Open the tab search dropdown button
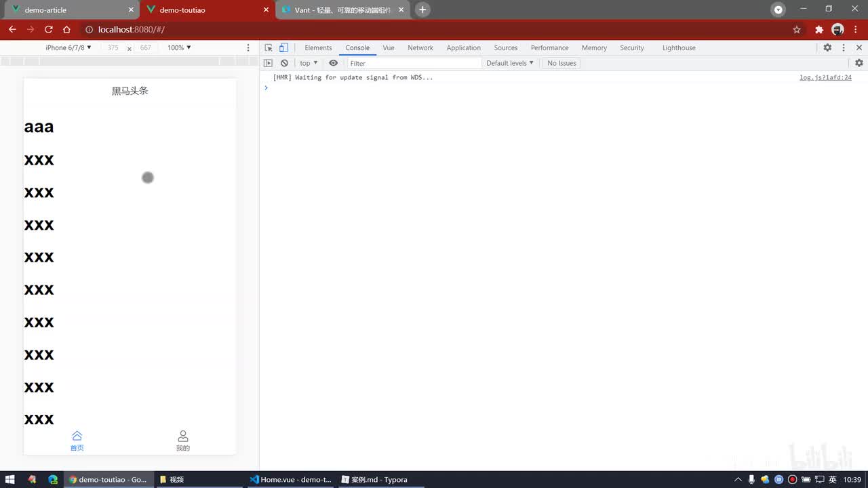868x488 pixels. point(778,9)
